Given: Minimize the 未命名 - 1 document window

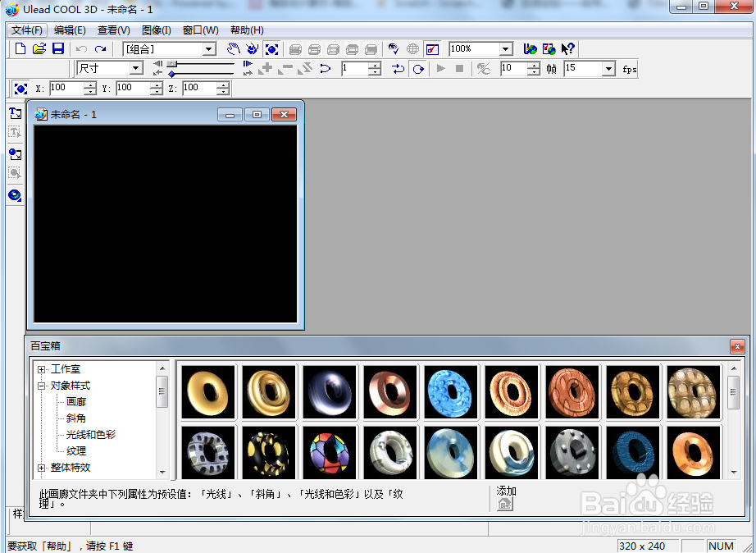Looking at the screenshot, I should click(230, 114).
